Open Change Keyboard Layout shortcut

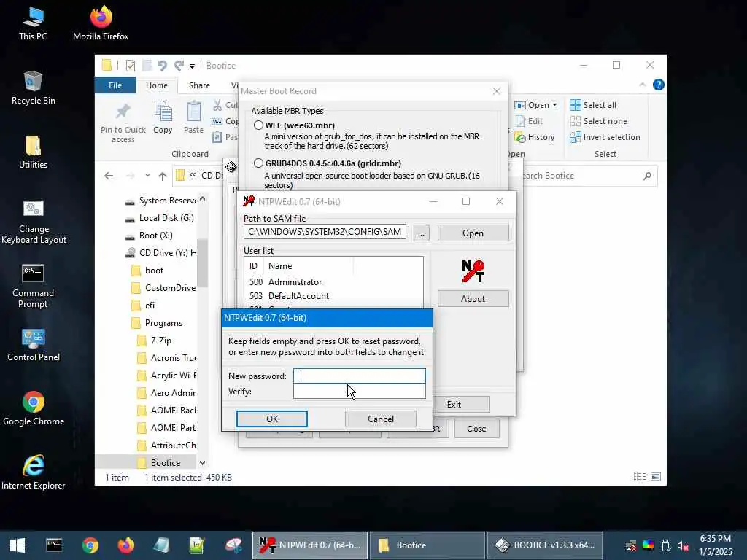tap(34, 222)
